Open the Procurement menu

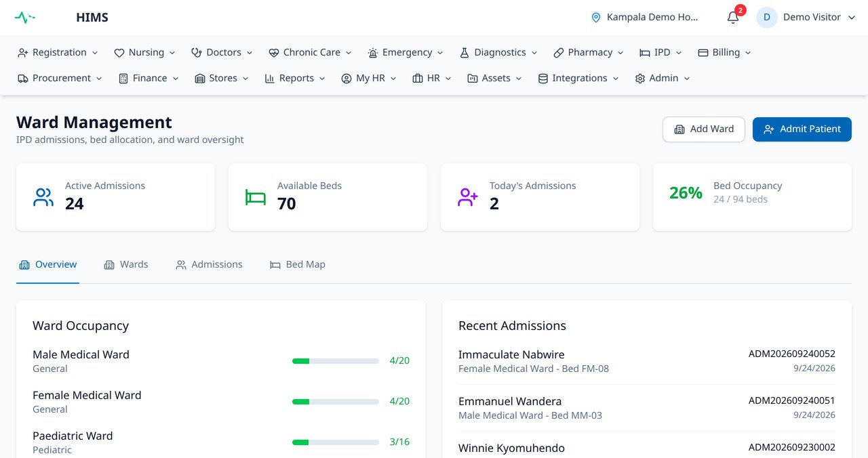pyautogui.click(x=60, y=79)
